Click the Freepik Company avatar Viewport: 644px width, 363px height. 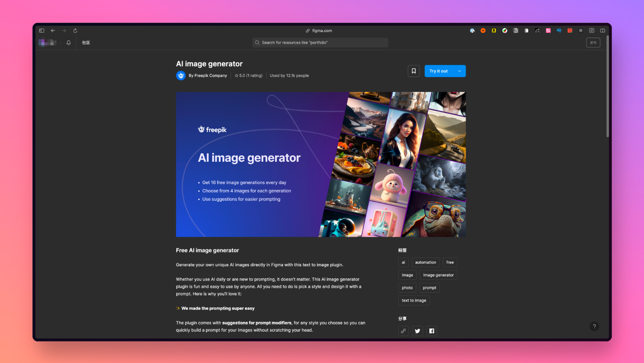point(181,75)
